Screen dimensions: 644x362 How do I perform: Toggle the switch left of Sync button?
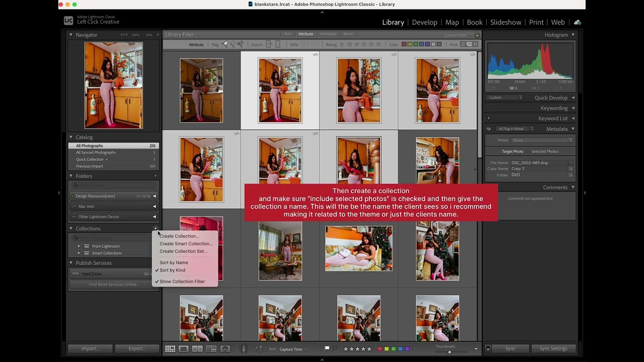[488, 348]
